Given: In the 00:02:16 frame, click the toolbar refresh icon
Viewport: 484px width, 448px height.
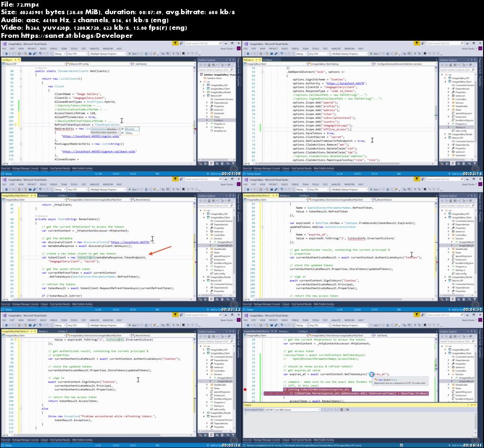Looking at the screenshot, I should (388, 53).
